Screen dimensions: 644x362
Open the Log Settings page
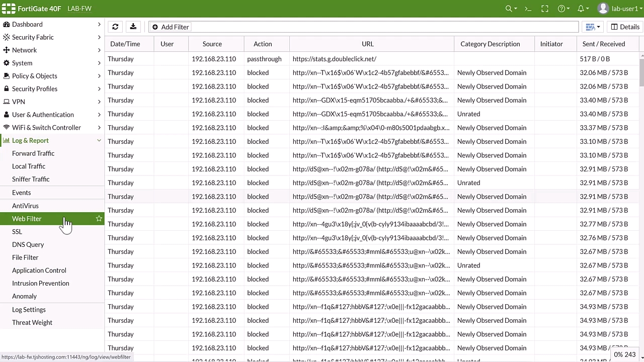coord(29,310)
